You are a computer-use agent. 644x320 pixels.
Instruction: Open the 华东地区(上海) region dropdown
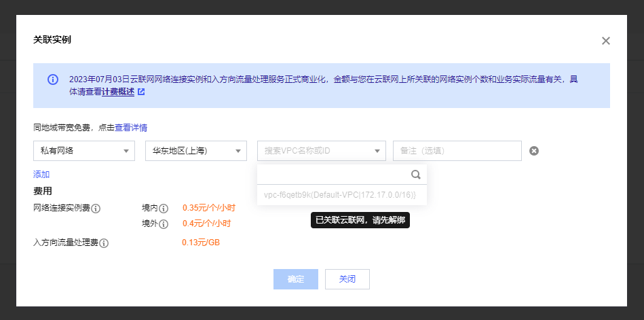pyautogui.click(x=195, y=151)
